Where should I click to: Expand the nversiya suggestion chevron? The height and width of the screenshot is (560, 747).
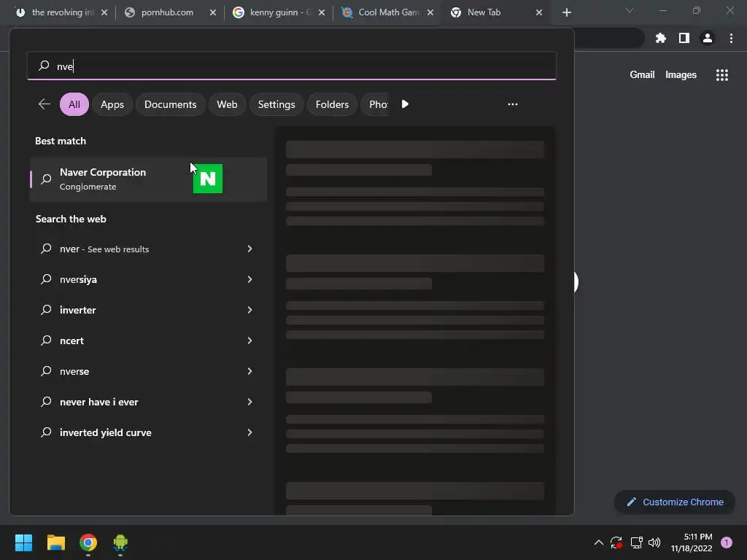[249, 279]
